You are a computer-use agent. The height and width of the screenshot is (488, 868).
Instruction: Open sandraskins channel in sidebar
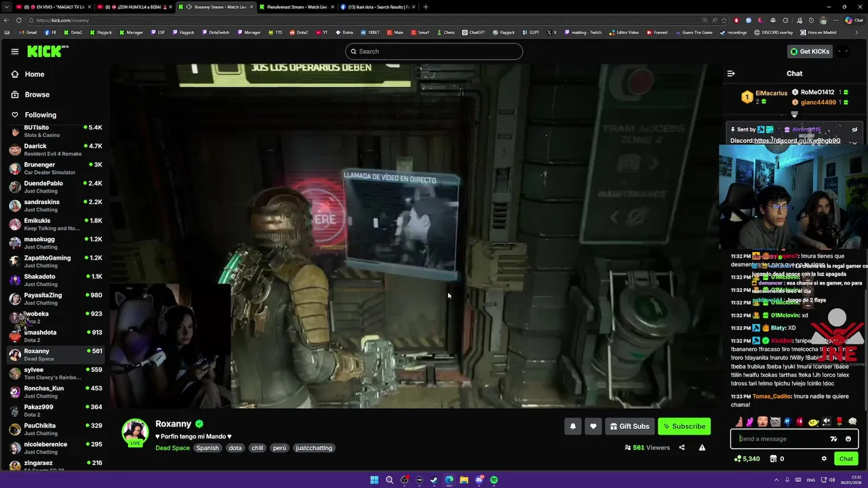(56, 206)
